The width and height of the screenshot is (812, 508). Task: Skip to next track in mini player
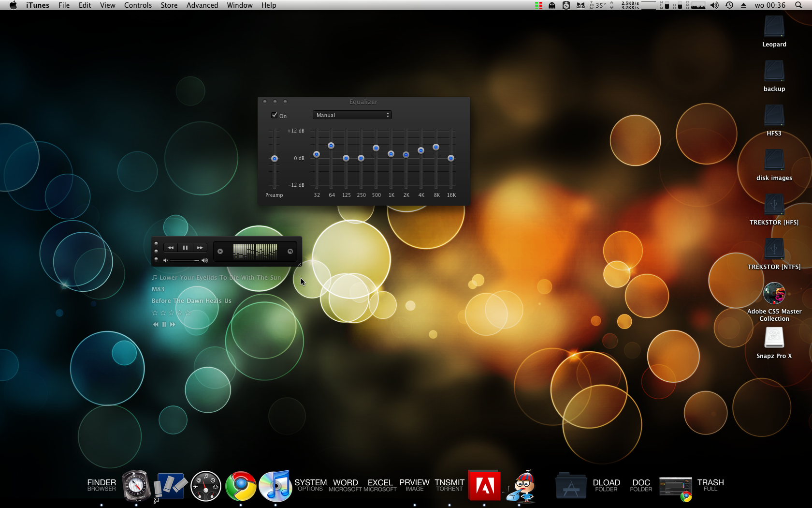pyautogui.click(x=200, y=248)
